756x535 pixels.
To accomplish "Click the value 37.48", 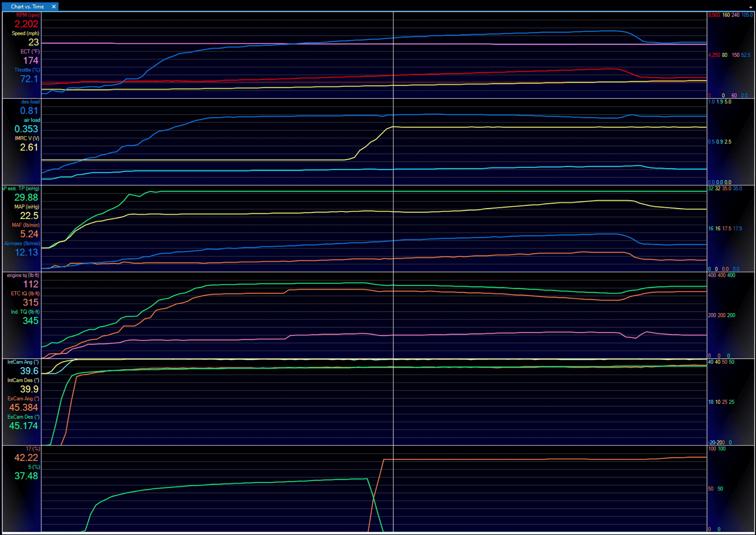I will (26, 476).
